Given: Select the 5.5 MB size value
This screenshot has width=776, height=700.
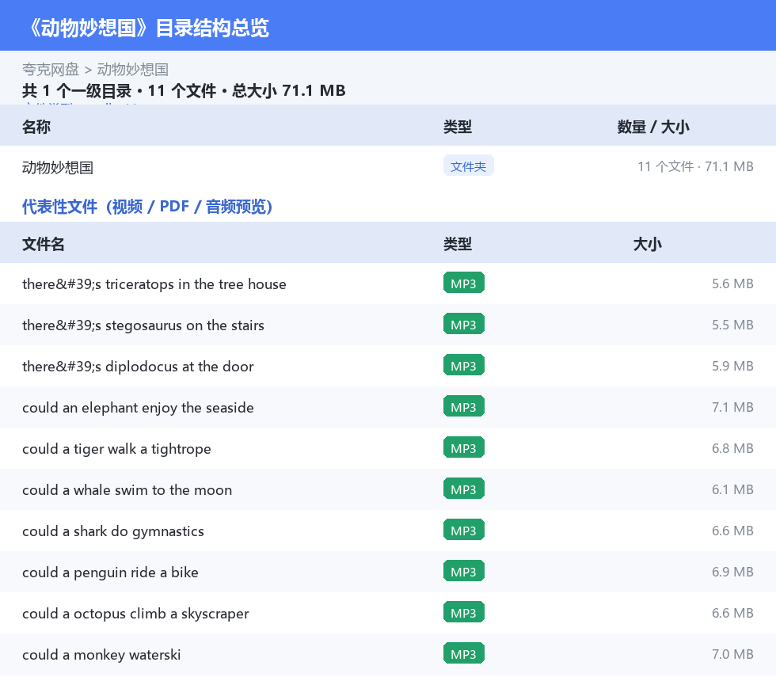Looking at the screenshot, I should click(732, 325).
